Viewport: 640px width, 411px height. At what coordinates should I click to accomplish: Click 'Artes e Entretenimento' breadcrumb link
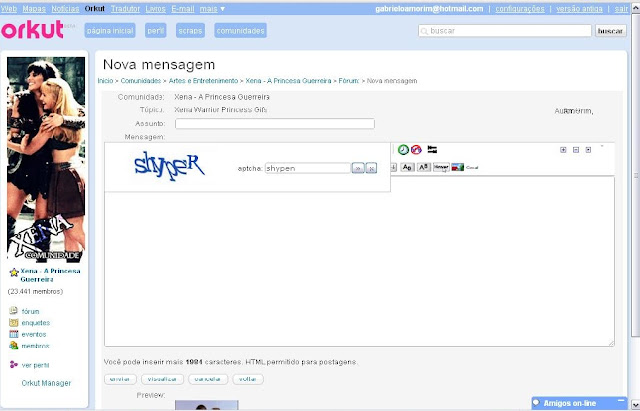pos(203,81)
